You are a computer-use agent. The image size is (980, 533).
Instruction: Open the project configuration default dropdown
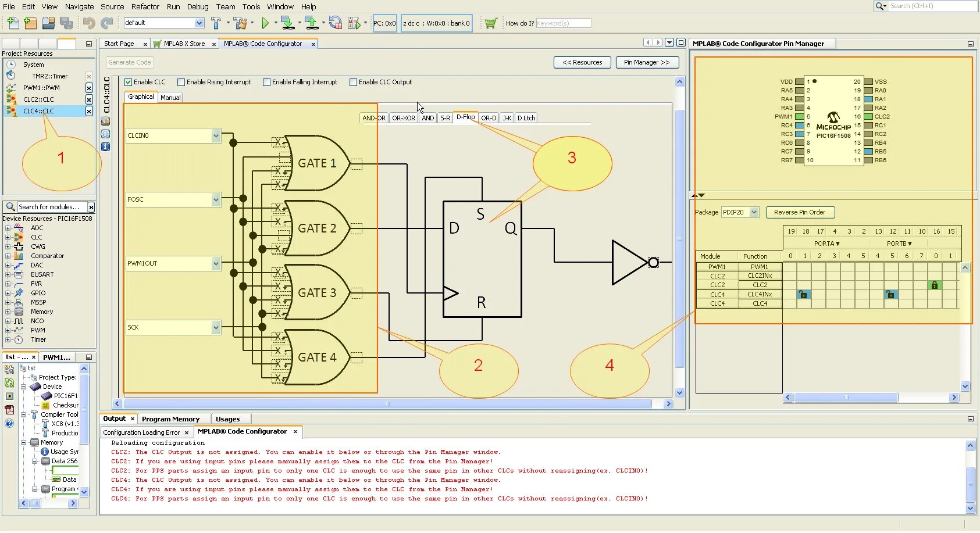pos(199,23)
